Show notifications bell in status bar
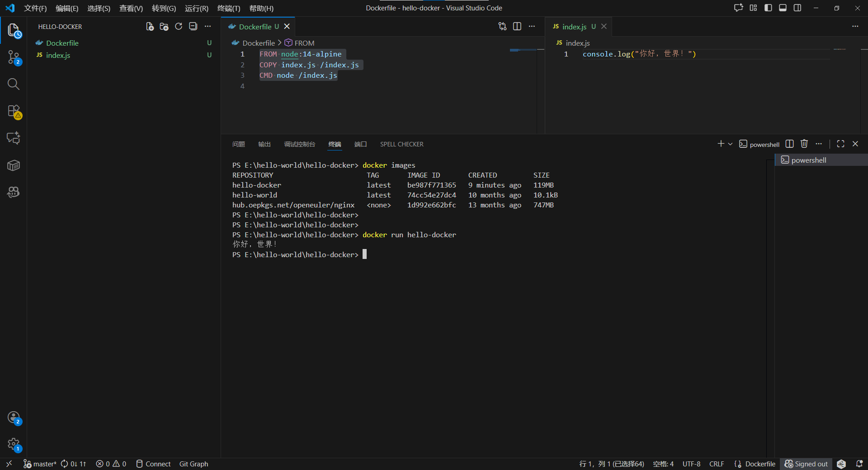 pos(859,464)
